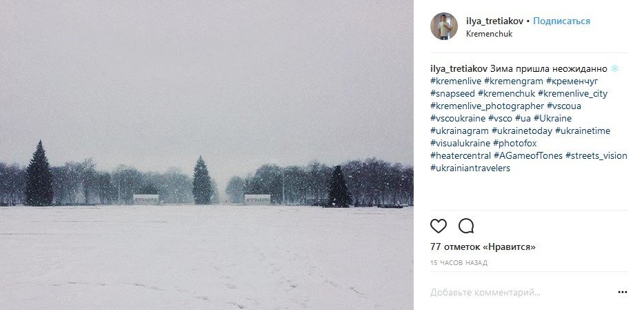
Task: Click the comment speech bubble icon
Action: click(466, 226)
